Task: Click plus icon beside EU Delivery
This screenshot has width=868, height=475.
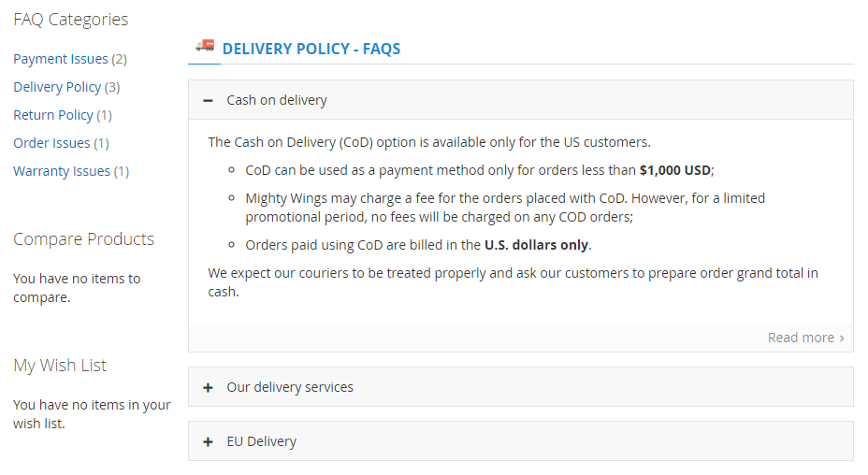Action: pyautogui.click(x=209, y=441)
